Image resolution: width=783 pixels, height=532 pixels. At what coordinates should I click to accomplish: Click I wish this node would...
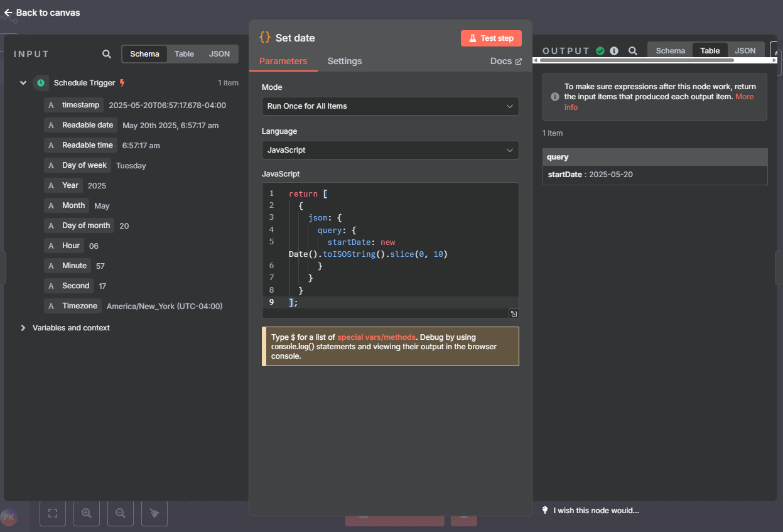596,511
